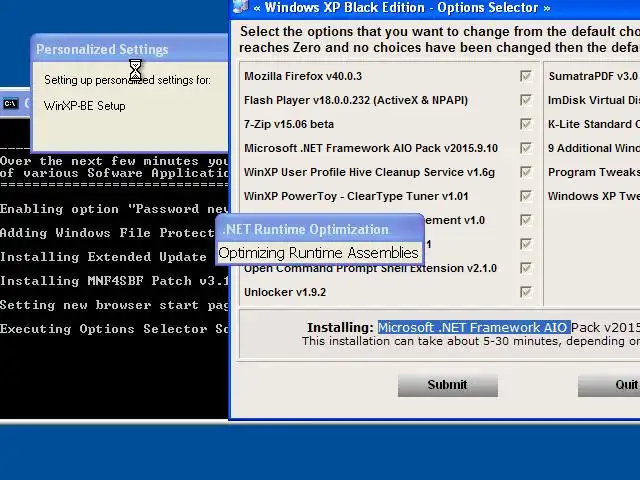The image size is (640, 480).
Task: Toggle the checkbox on the row ending 'ement v1.0'
Action: 526,220
